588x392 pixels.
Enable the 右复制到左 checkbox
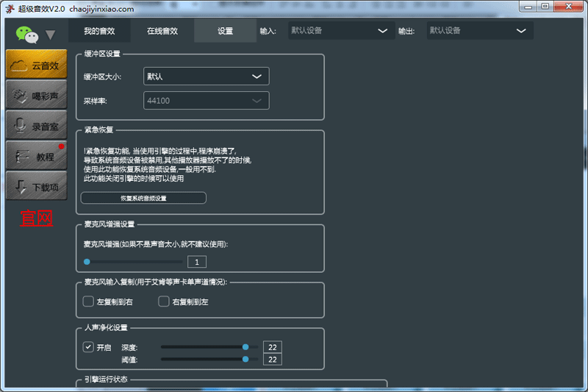[163, 302]
